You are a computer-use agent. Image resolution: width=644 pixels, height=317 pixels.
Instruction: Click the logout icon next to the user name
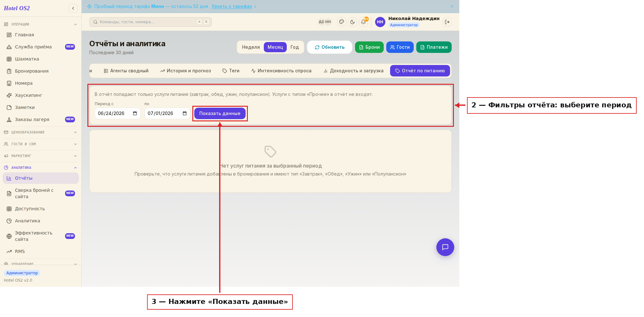[x=447, y=22]
